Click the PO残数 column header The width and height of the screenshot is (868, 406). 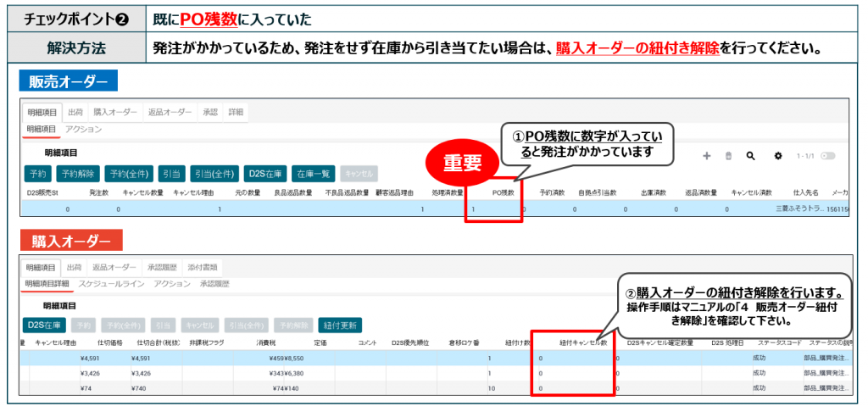pyautogui.click(x=504, y=192)
